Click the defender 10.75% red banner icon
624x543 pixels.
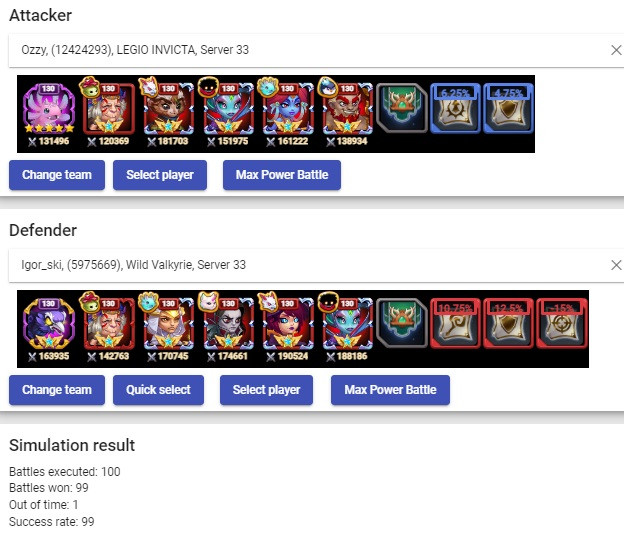point(455,323)
